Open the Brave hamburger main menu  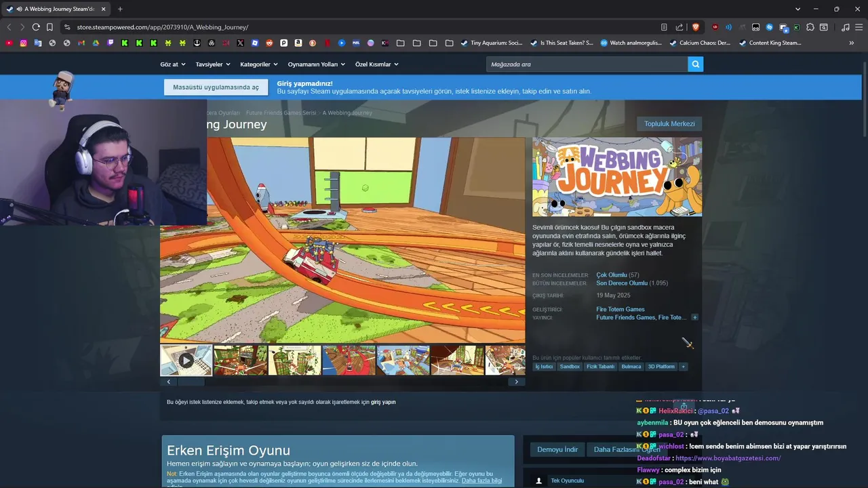coord(859,27)
